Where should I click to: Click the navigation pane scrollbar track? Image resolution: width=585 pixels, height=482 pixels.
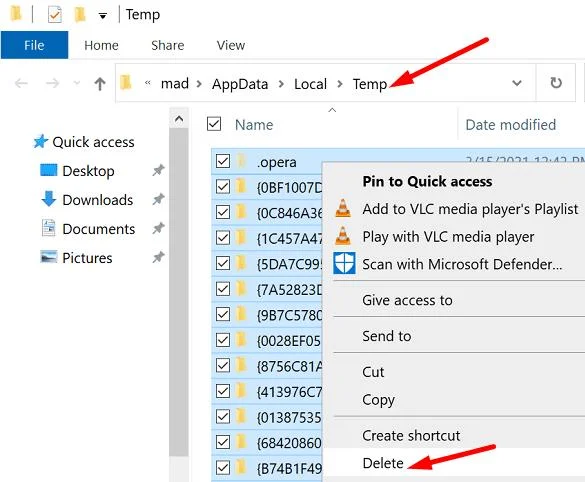coord(179,291)
